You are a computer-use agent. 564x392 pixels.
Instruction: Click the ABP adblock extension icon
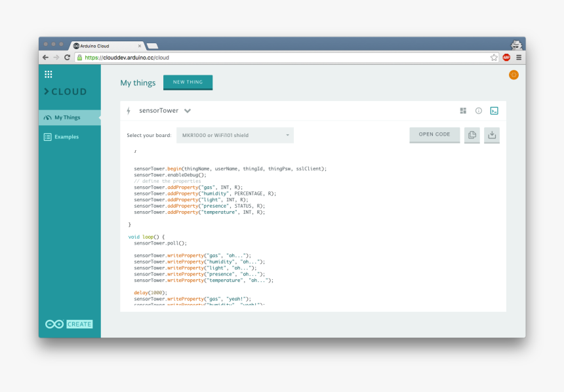click(x=506, y=58)
